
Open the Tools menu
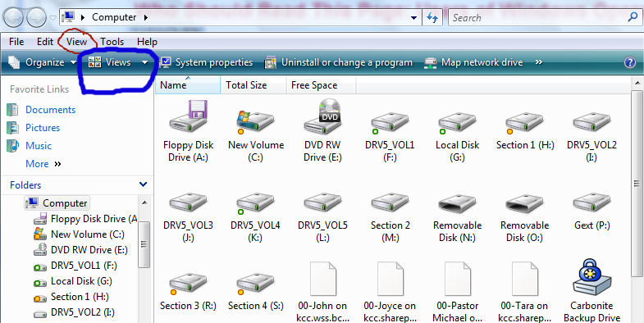(x=112, y=42)
